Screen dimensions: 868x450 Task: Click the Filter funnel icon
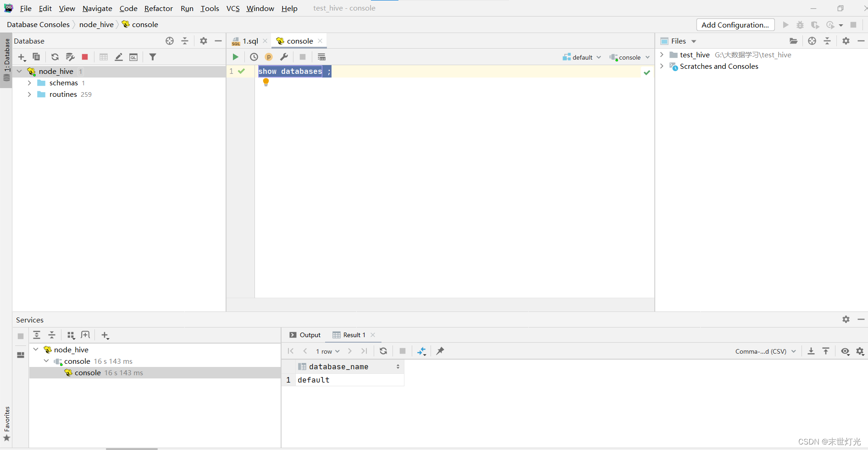click(153, 57)
